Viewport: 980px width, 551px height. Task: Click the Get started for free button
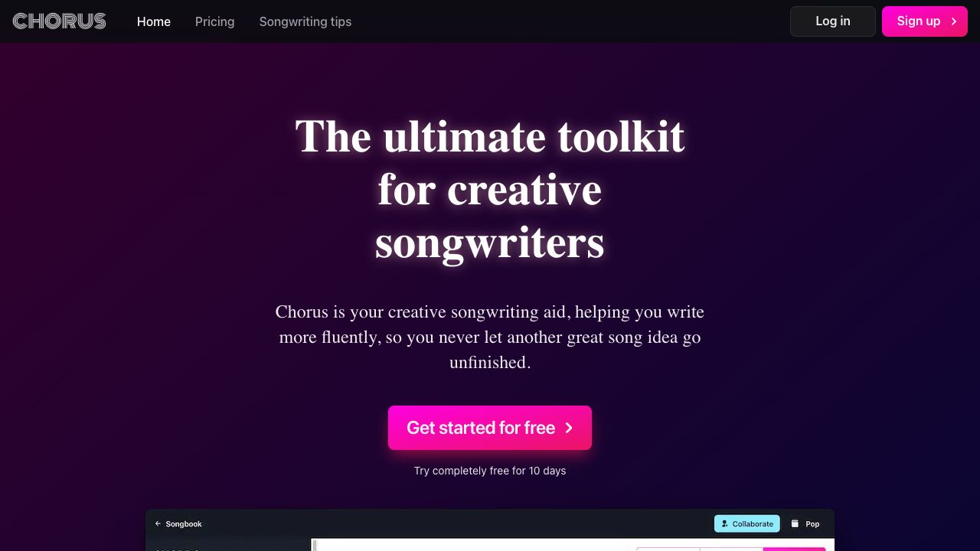(x=481, y=428)
